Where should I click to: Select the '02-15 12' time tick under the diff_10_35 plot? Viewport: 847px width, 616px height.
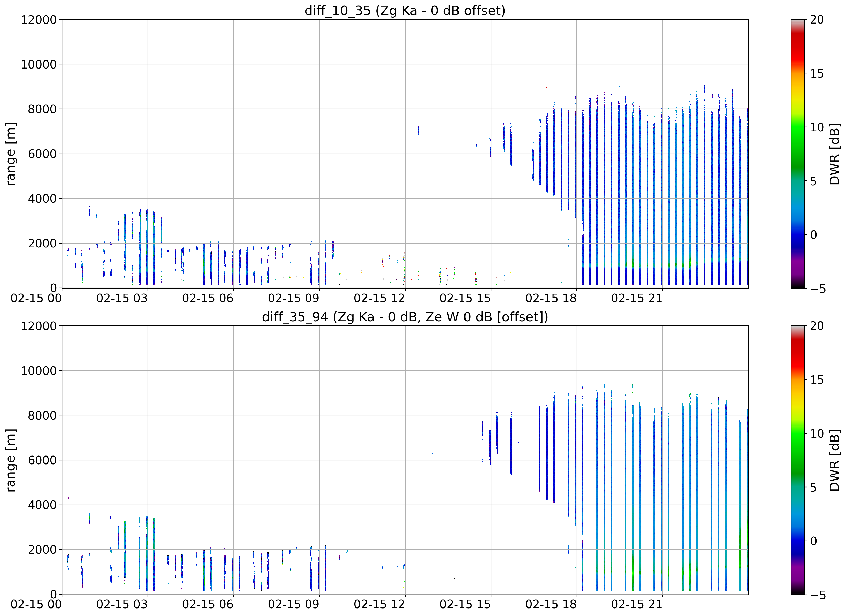(379, 299)
